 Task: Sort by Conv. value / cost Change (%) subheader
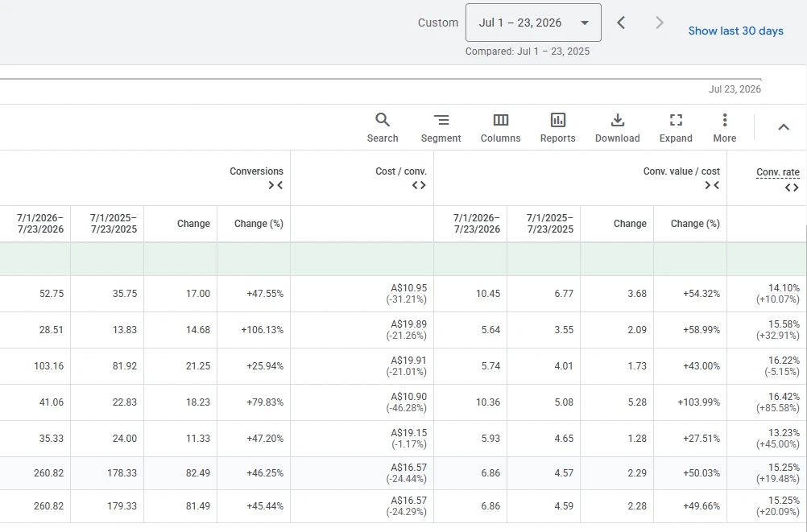point(695,223)
